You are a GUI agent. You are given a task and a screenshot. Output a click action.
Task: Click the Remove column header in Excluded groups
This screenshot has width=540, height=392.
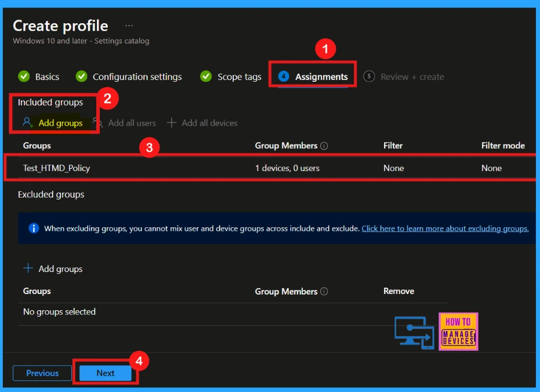click(x=399, y=291)
